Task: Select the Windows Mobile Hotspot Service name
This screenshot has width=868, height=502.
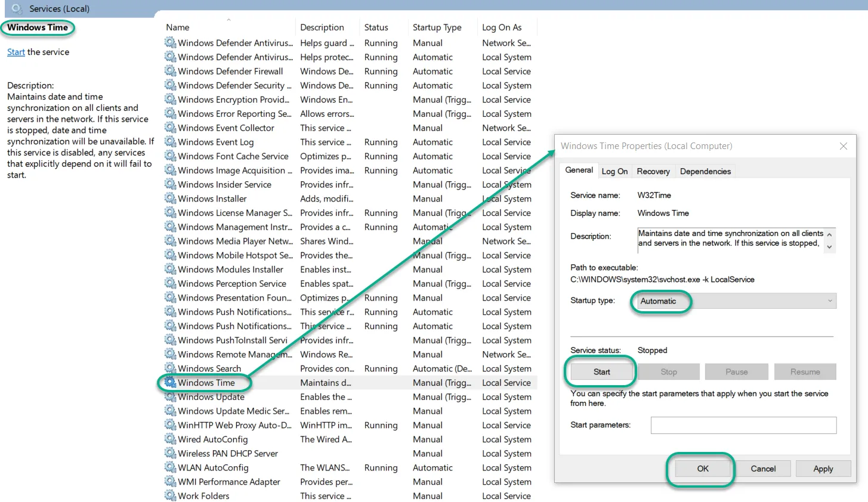Action: pos(235,255)
